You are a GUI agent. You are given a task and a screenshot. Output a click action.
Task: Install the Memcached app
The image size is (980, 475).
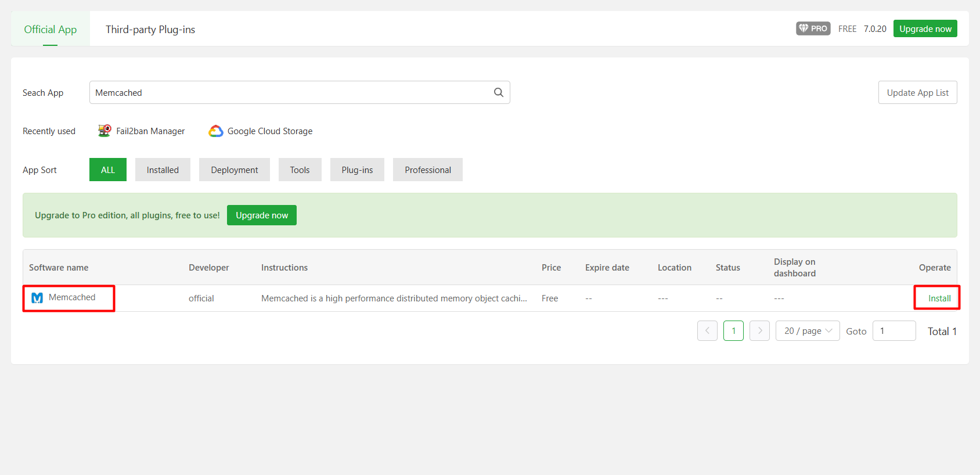click(x=939, y=298)
